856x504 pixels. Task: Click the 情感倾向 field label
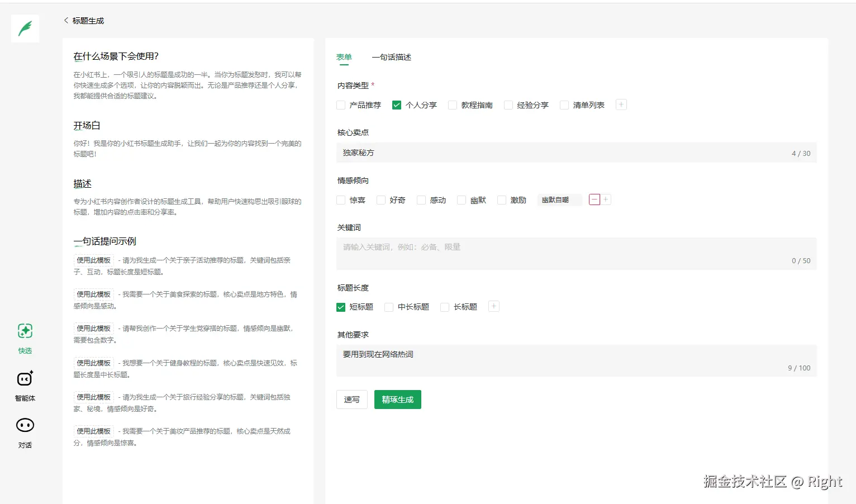353,180
